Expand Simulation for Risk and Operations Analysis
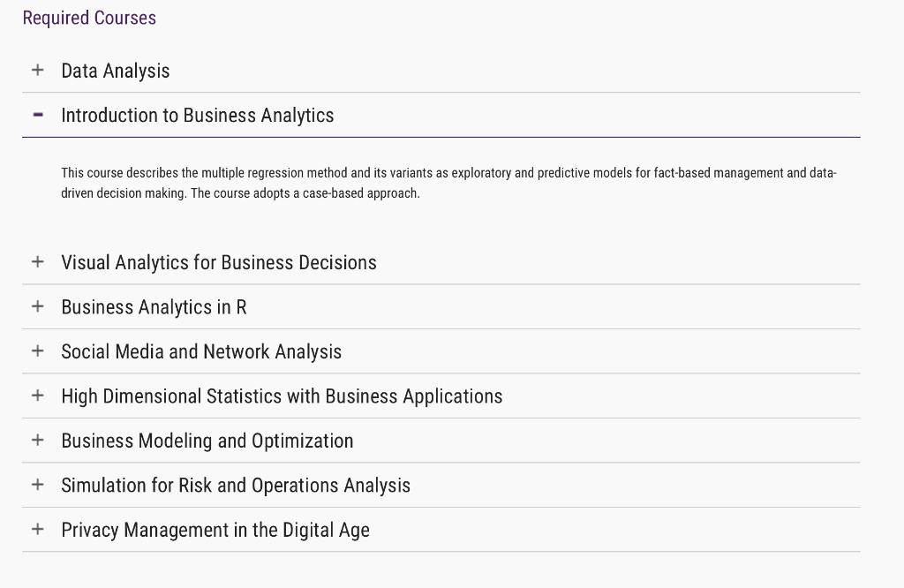 [236, 486]
